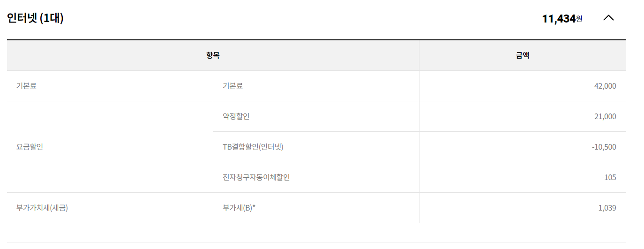This screenshot has height=249, width=644.
Task: Click the 항목 column header
Action: pos(213,55)
